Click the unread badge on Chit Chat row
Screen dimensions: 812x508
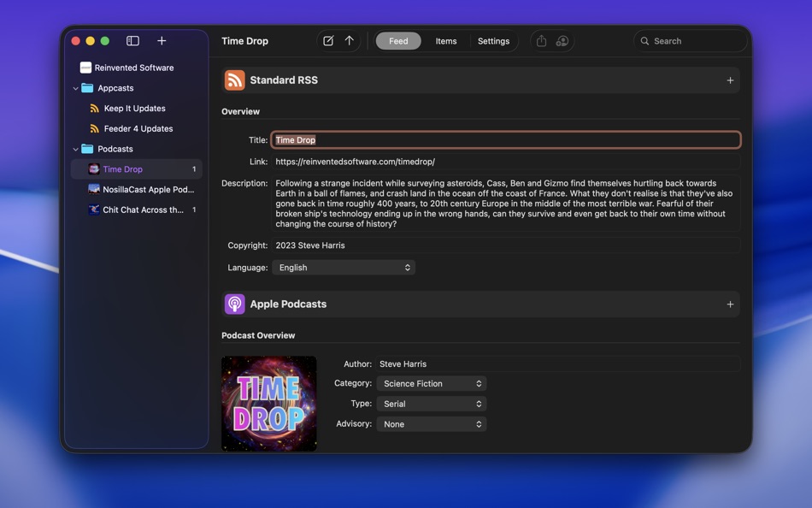tap(194, 210)
